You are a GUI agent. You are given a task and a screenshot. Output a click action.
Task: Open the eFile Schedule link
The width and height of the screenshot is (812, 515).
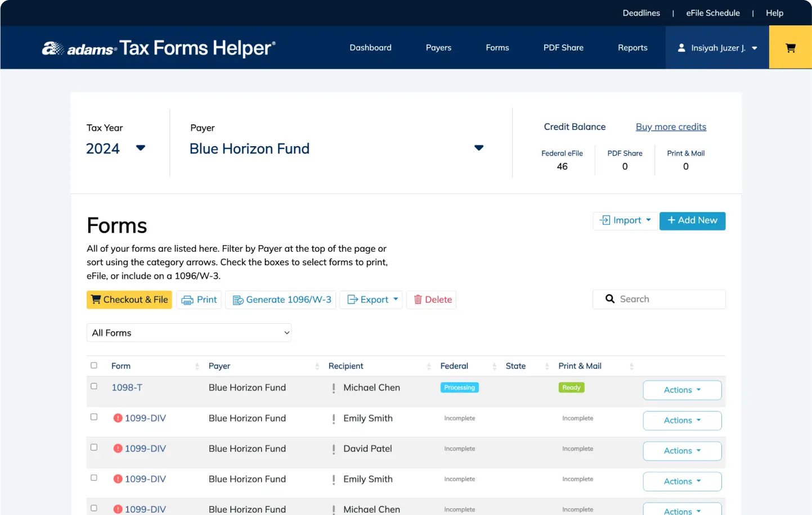coord(713,13)
